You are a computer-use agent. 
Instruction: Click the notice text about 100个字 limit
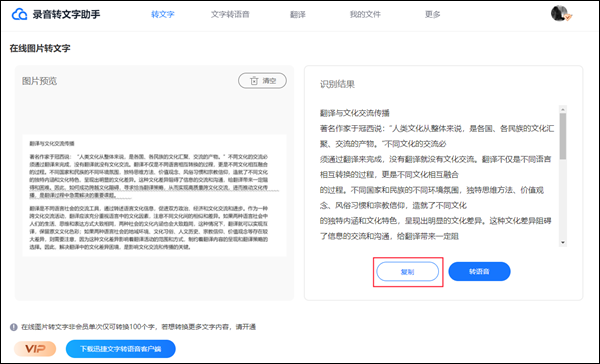[x=138, y=327]
